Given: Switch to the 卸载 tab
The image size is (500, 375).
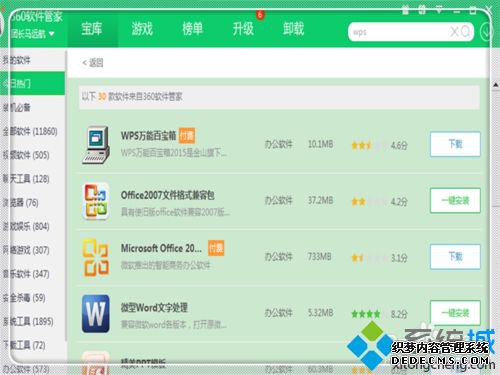Looking at the screenshot, I should point(294,29).
